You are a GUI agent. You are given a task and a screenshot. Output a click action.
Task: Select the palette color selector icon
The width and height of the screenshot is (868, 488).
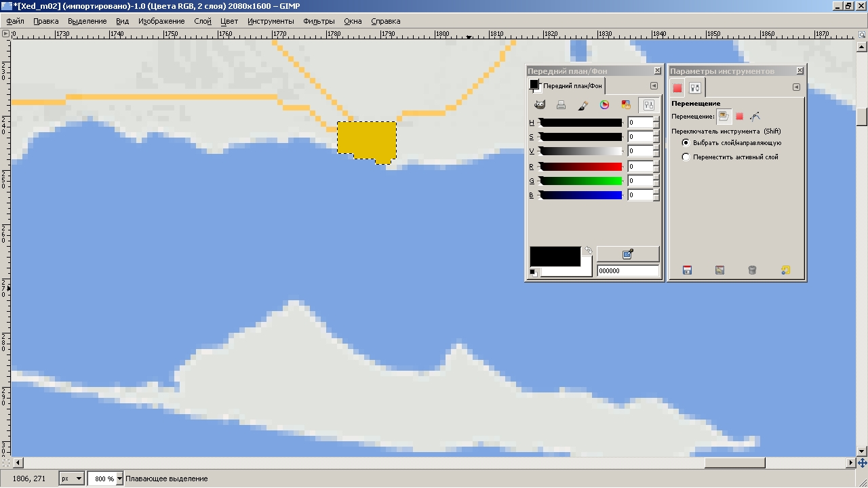coord(627,105)
